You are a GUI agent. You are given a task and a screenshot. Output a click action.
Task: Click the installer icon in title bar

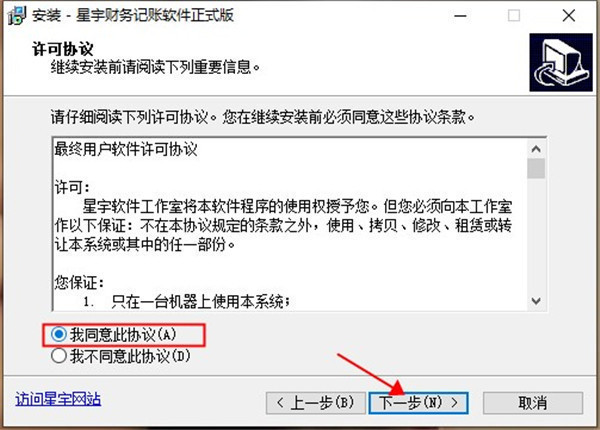(17, 16)
